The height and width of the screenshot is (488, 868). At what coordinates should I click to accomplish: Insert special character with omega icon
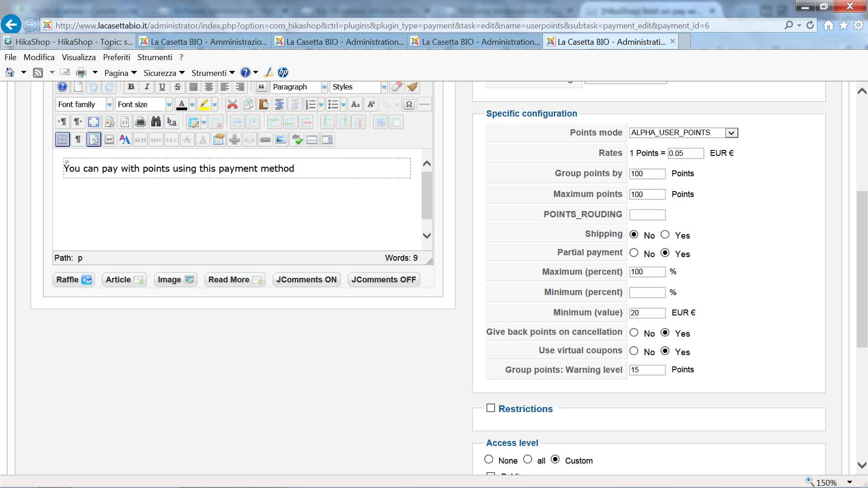[x=409, y=105]
